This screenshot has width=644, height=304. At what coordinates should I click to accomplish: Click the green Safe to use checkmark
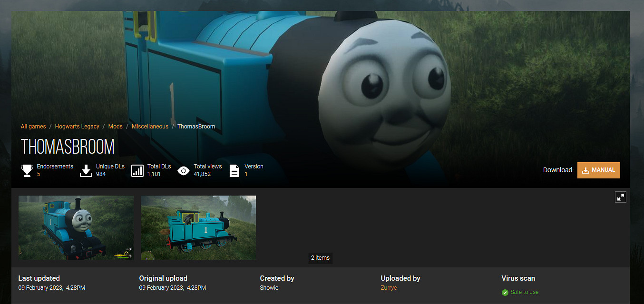505,292
